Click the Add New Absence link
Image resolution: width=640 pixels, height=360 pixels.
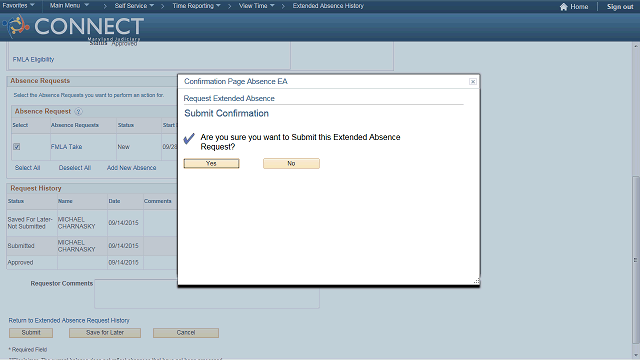click(131, 168)
